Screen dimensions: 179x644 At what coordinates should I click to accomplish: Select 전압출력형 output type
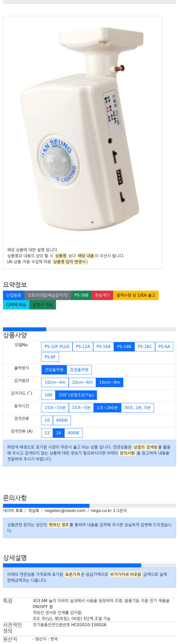pos(54,370)
